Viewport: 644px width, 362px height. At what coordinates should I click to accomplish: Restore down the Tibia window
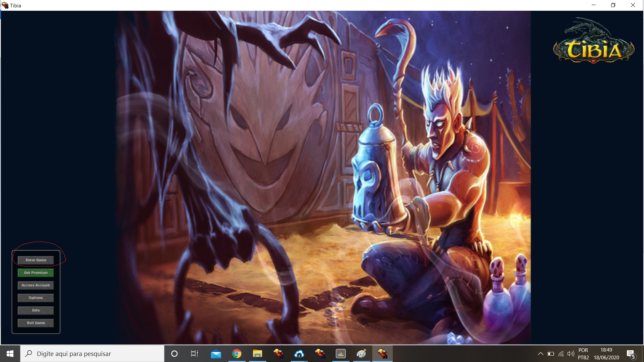[613, 5]
